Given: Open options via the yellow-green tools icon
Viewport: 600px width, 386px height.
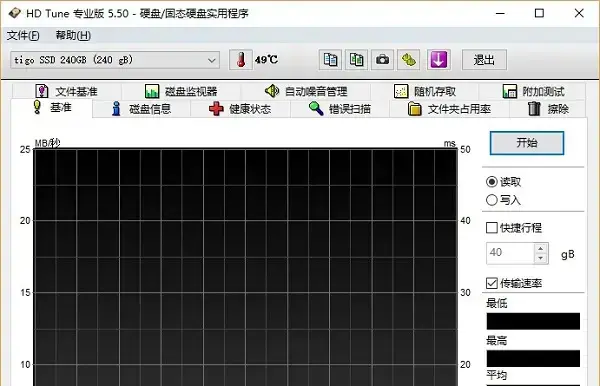Looking at the screenshot, I should pyautogui.click(x=408, y=60).
